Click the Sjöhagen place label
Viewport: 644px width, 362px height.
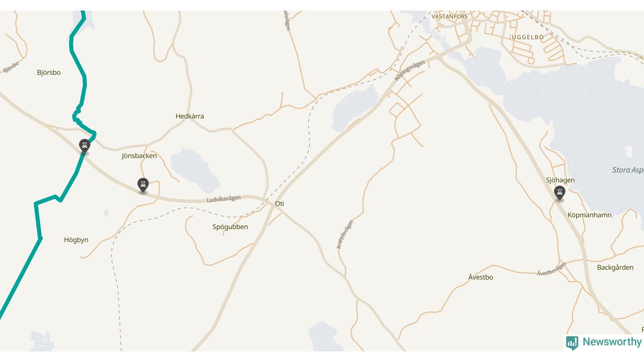[560, 180]
